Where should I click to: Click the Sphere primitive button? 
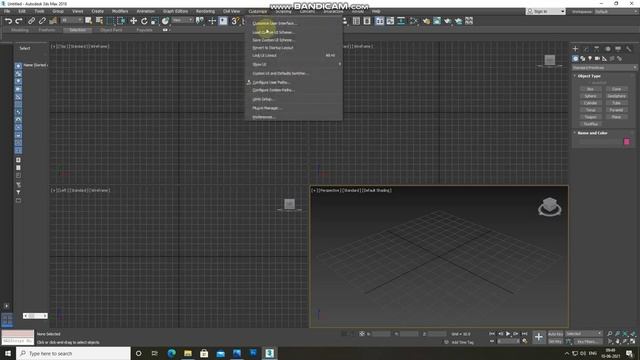590,96
